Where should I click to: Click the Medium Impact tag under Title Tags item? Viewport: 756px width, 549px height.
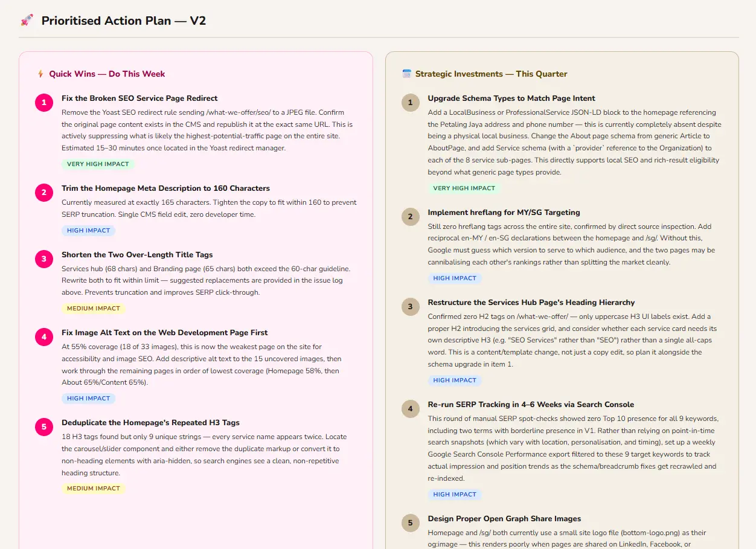[x=94, y=308]
